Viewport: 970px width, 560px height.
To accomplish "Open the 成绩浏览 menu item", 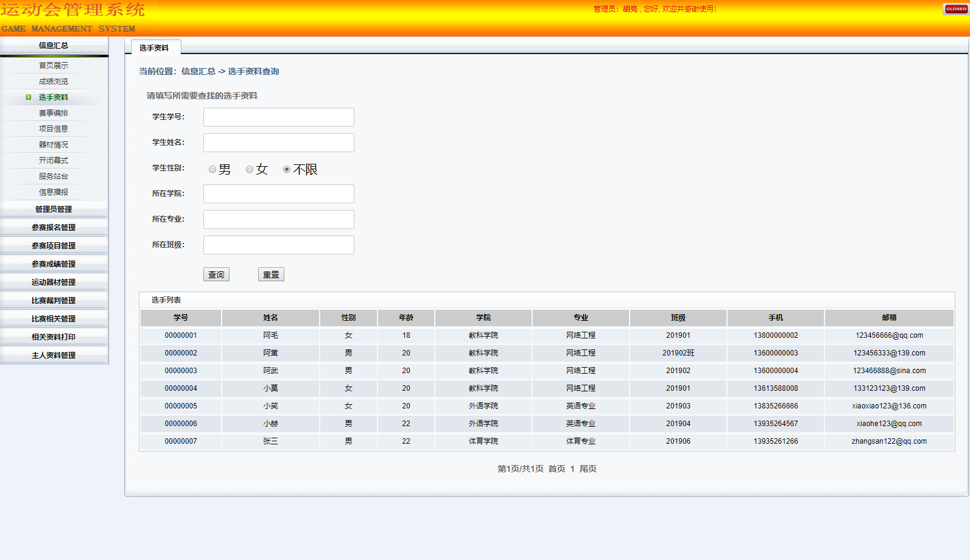I will [54, 82].
